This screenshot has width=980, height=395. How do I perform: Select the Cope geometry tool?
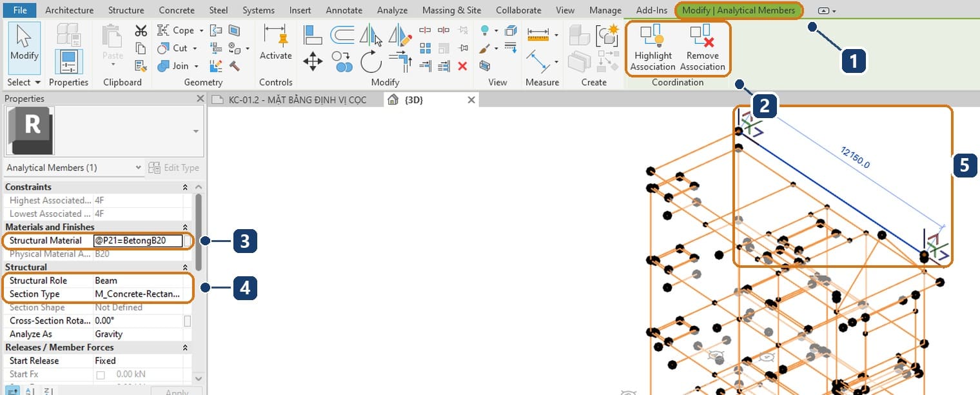point(175,30)
